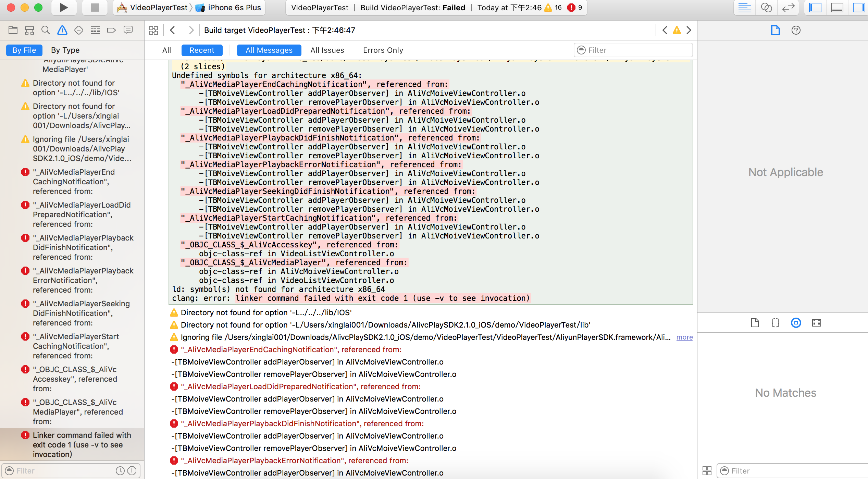Screen dimensions: 868x479
Task: Open the VideoPlayerTest scheme selector
Action: point(153,8)
